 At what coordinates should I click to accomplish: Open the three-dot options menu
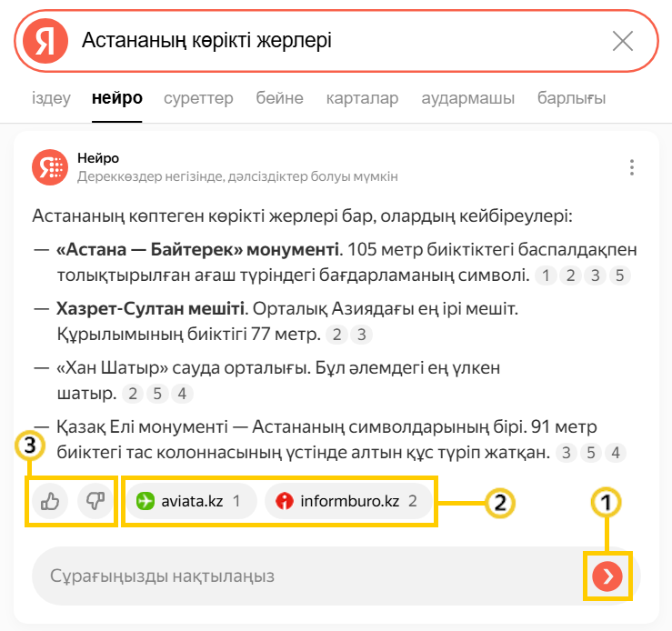point(631,167)
